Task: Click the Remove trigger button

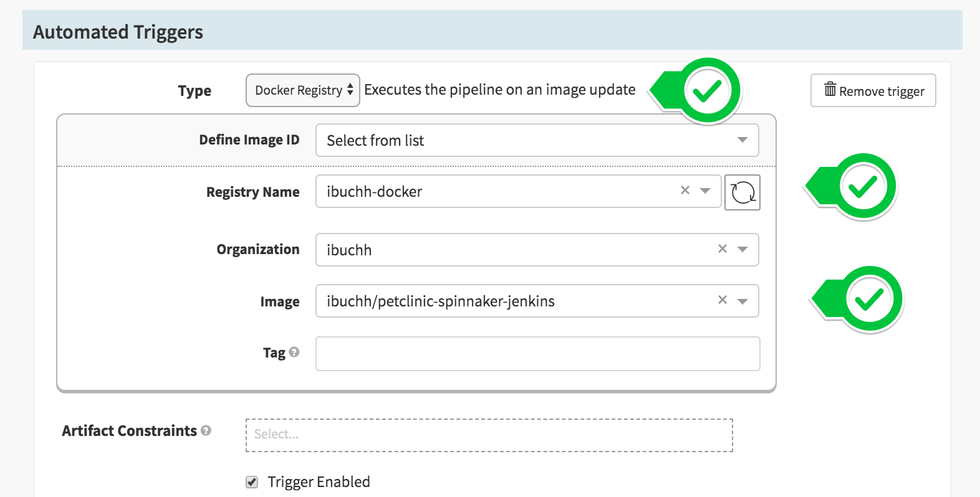Action: 873,91
